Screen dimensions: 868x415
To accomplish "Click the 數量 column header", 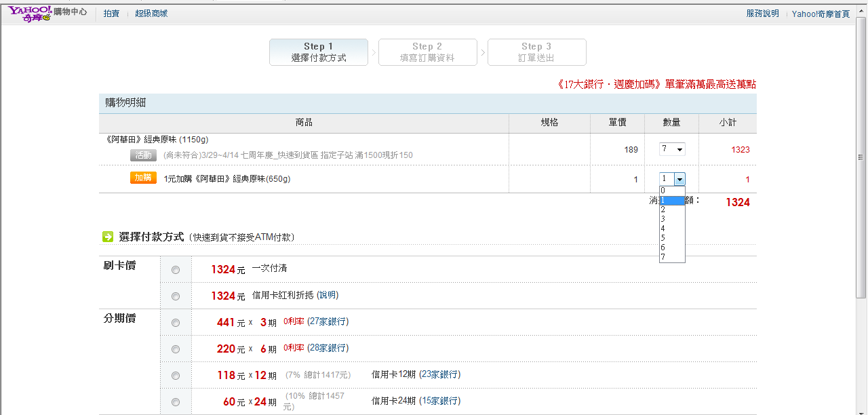I will tap(671, 123).
